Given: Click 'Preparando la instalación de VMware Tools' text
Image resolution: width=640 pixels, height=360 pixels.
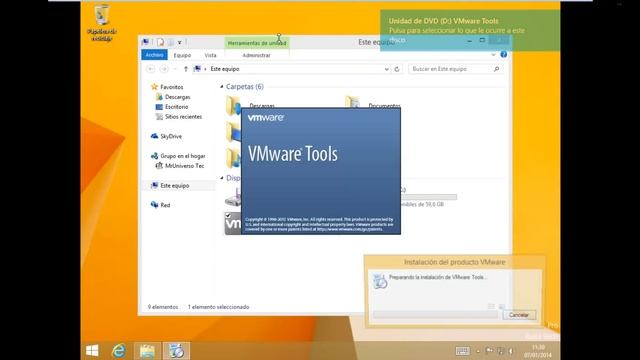Looking at the screenshot, I should (x=438, y=277).
